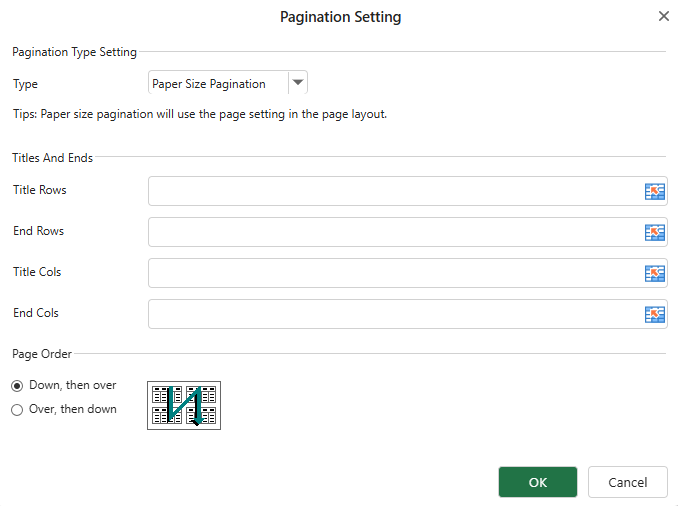Image resolution: width=678 pixels, height=506 pixels.
Task: Click the paper size pagination tips text
Action: pos(199,114)
